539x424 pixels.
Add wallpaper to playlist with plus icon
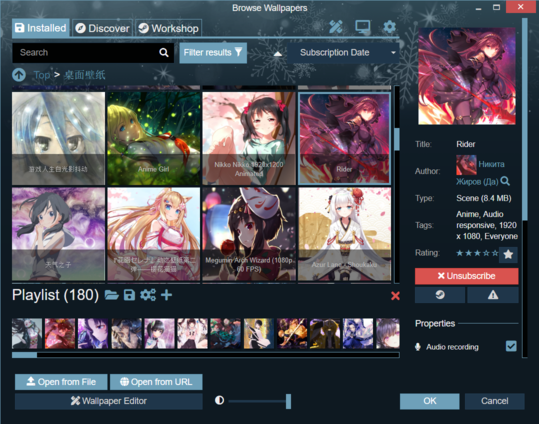166,295
